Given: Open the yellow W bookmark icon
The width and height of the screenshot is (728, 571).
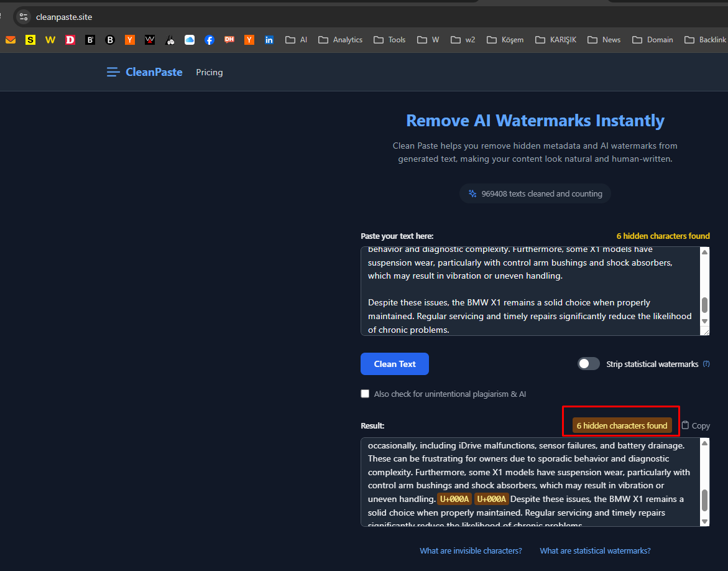Looking at the screenshot, I should click(x=50, y=40).
